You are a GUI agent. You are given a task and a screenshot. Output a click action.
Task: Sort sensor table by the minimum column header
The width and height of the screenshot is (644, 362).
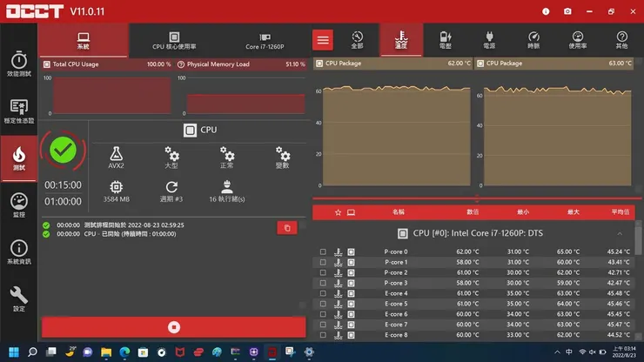pyautogui.click(x=523, y=212)
